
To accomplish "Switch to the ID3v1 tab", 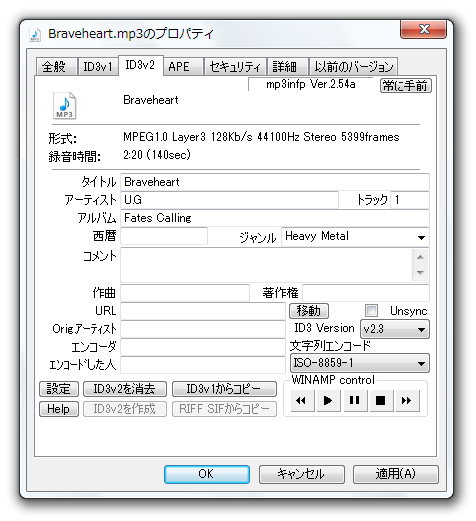I will tap(98, 67).
